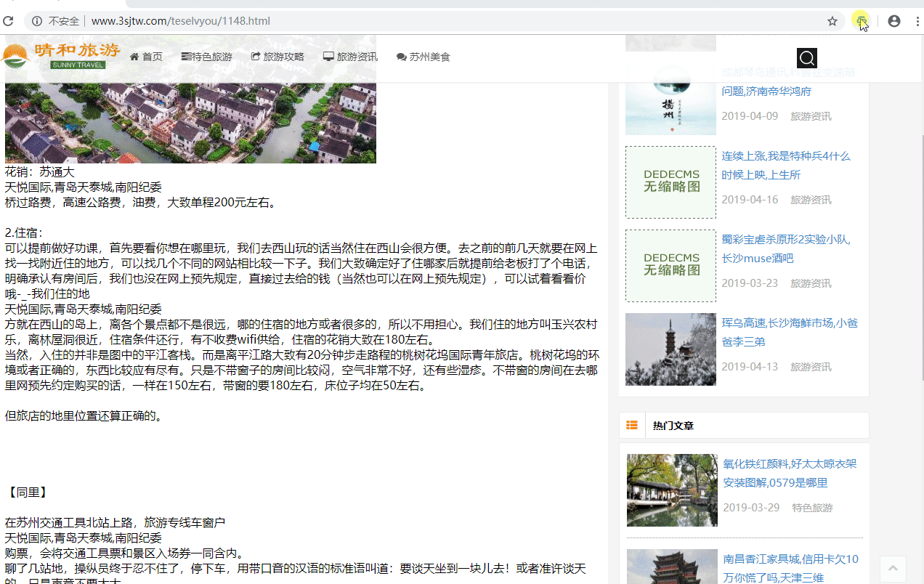Open the 特色旅游 menu item

point(207,57)
